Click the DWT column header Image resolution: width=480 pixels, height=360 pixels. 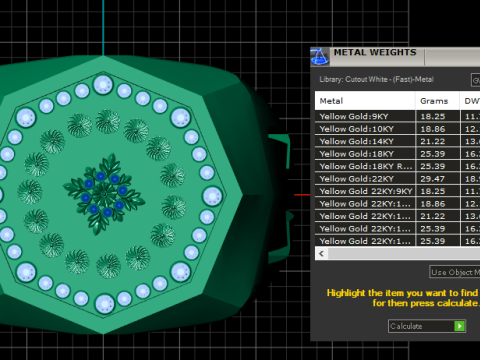pyautogui.click(x=470, y=101)
